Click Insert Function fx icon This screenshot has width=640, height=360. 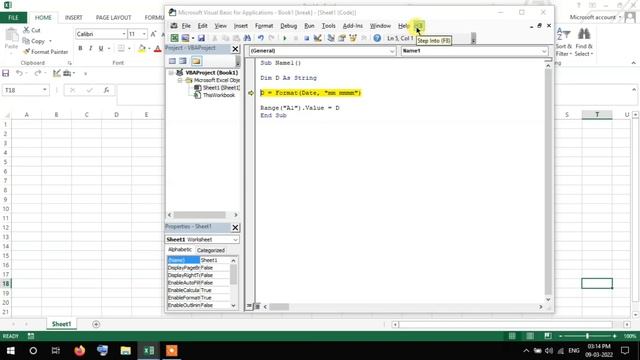coord(106,90)
